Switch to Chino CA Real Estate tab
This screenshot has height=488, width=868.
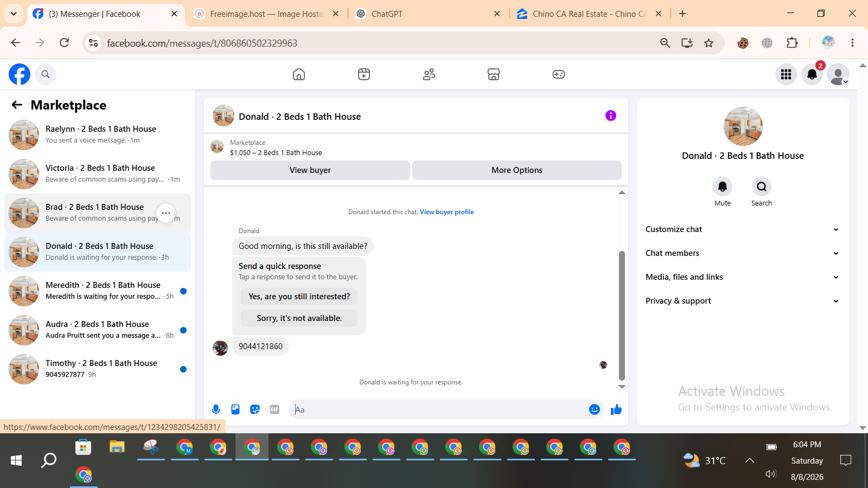tap(590, 14)
